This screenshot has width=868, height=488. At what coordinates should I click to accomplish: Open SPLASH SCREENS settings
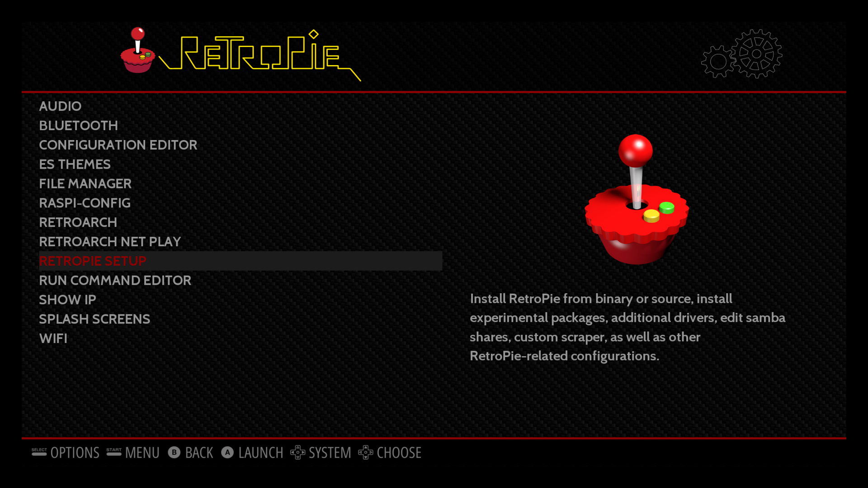coord(94,319)
